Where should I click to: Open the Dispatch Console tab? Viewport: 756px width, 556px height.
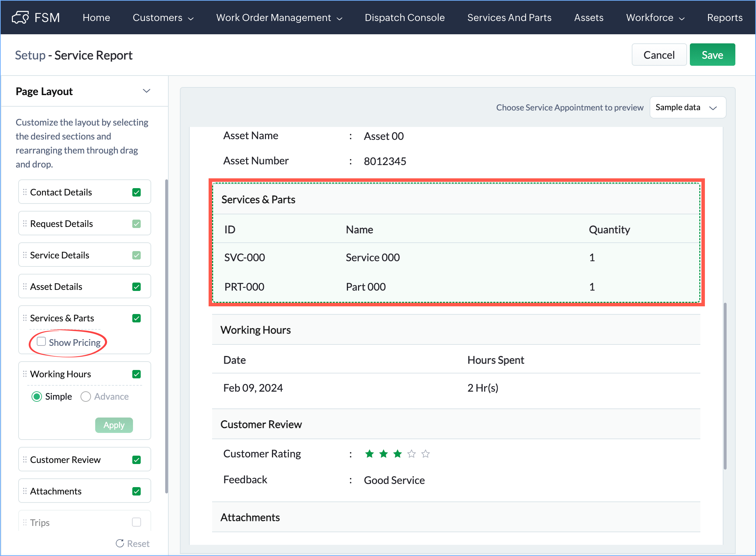point(405,18)
